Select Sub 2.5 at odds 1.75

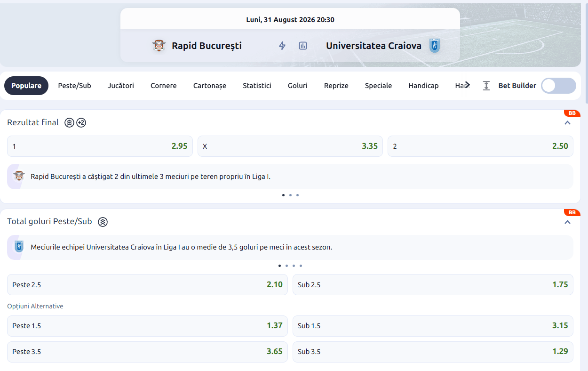coord(433,284)
